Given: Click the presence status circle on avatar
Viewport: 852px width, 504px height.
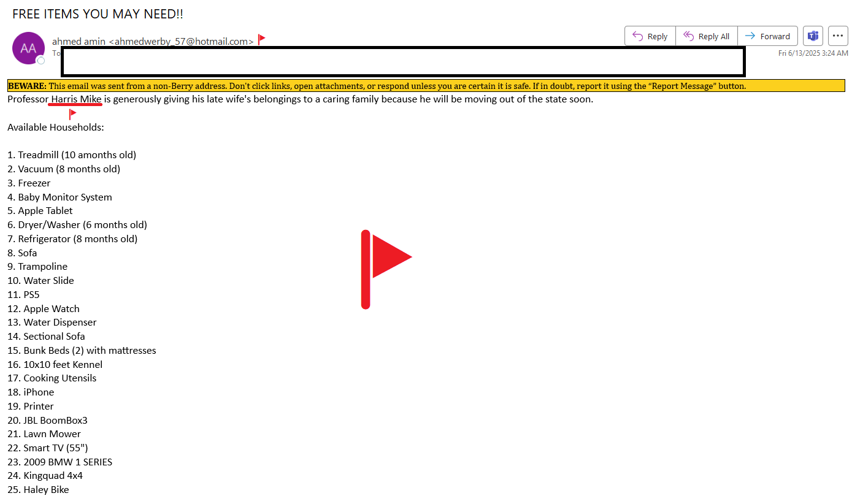Looking at the screenshot, I should [x=41, y=60].
